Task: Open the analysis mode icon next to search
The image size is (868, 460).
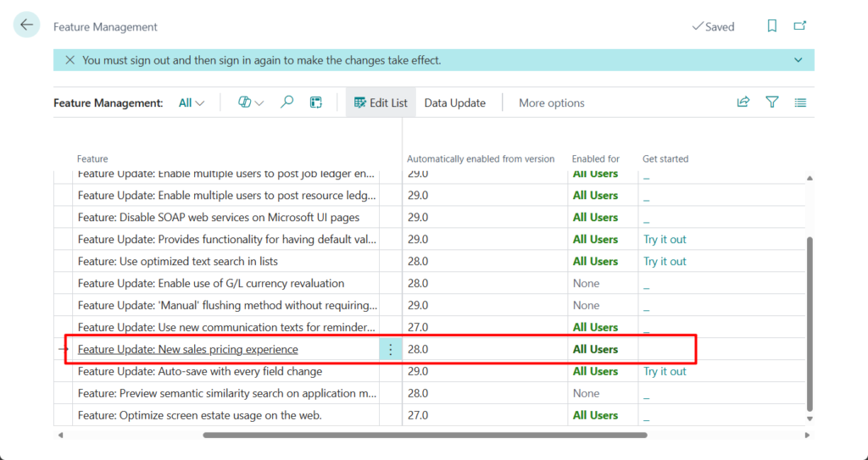Action: 315,103
